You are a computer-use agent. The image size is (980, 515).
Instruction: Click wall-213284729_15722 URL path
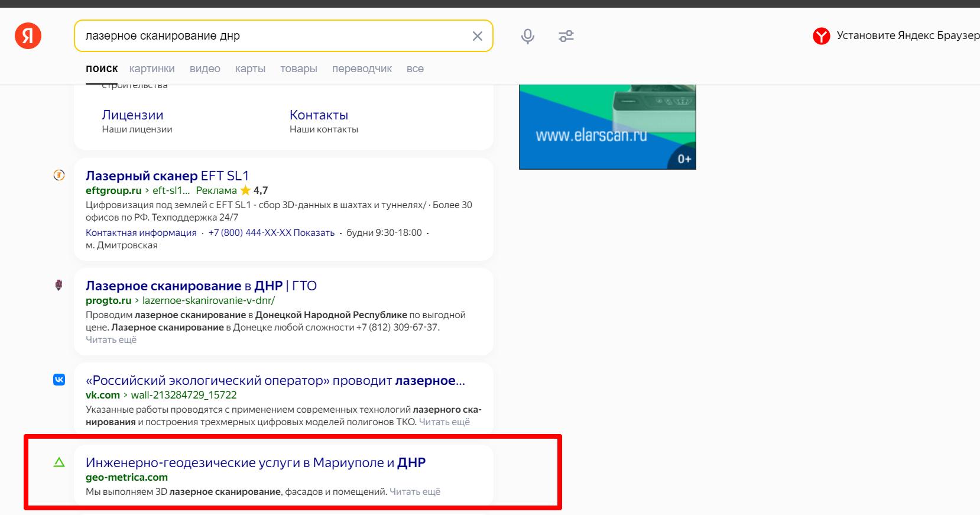coord(184,395)
